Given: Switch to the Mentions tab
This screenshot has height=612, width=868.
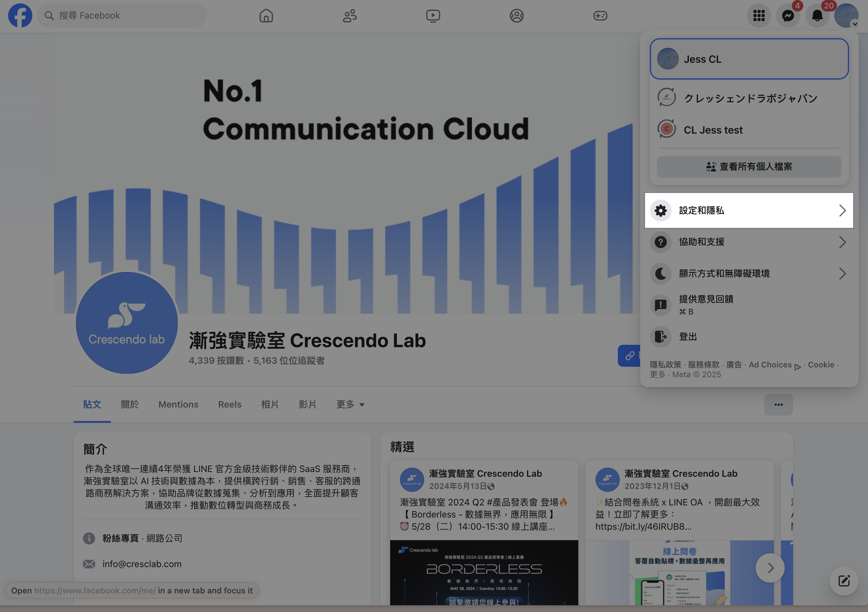Looking at the screenshot, I should click(x=178, y=404).
